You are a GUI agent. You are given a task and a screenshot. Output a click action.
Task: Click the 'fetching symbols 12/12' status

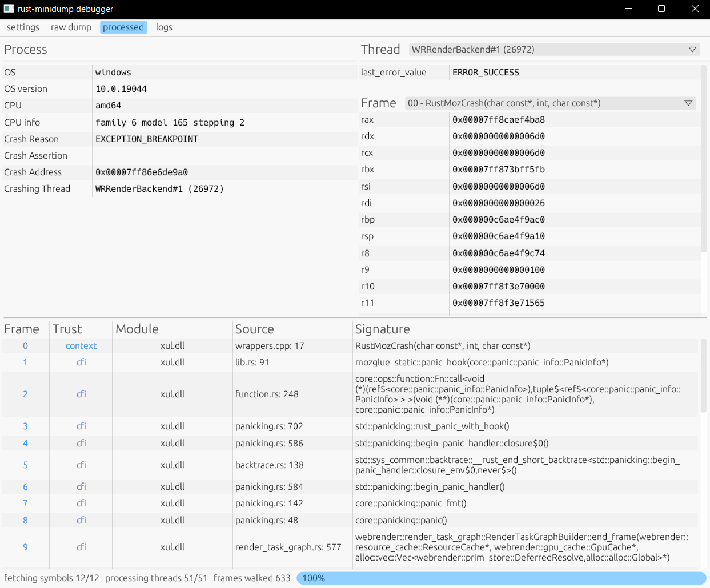pos(51,578)
